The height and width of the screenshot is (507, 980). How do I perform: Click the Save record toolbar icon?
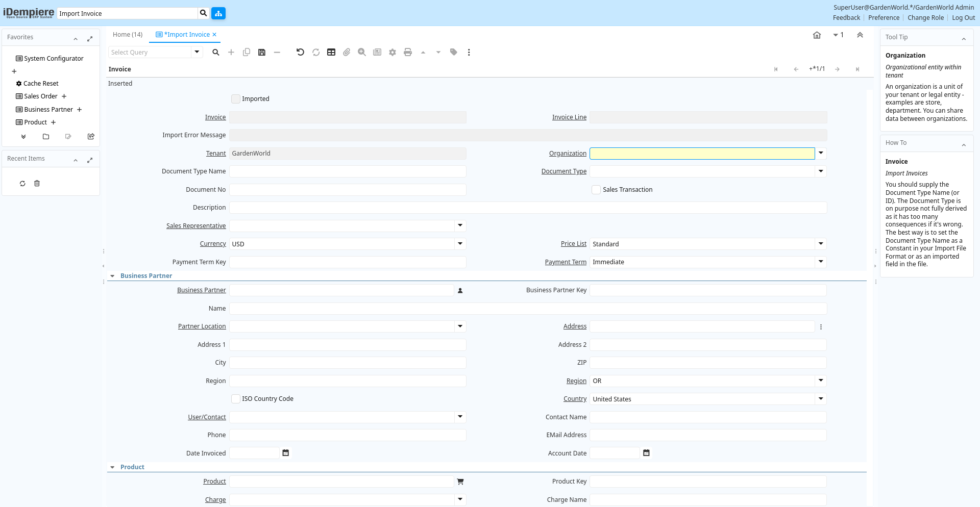pyautogui.click(x=262, y=52)
